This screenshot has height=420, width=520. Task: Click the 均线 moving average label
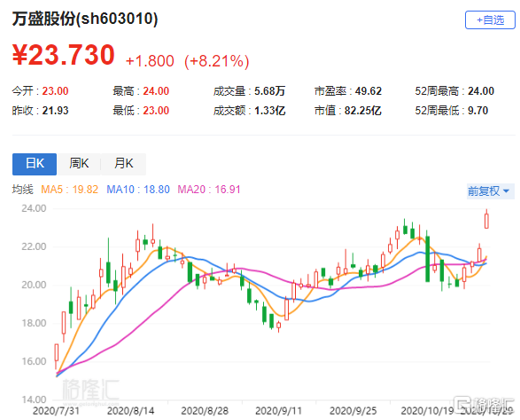tap(23, 190)
